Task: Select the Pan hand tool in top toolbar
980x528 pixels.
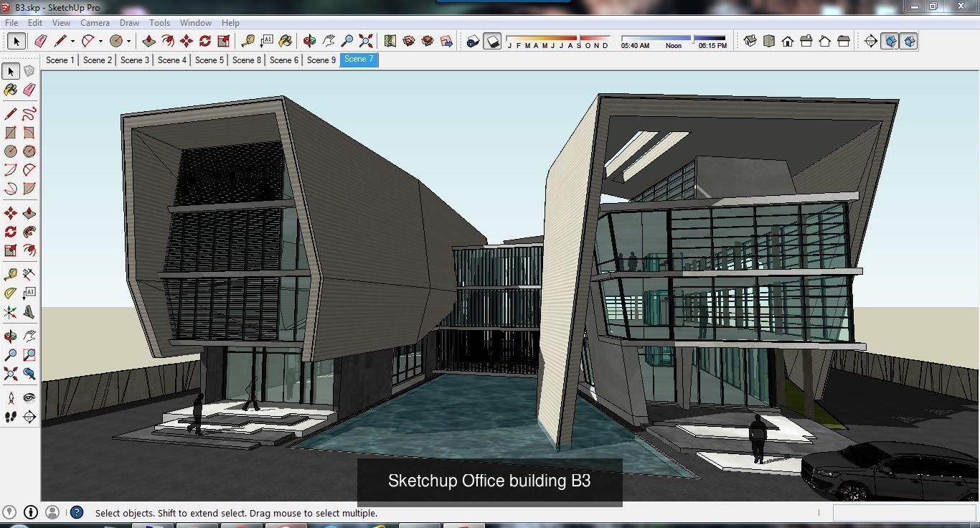Action: pos(329,41)
